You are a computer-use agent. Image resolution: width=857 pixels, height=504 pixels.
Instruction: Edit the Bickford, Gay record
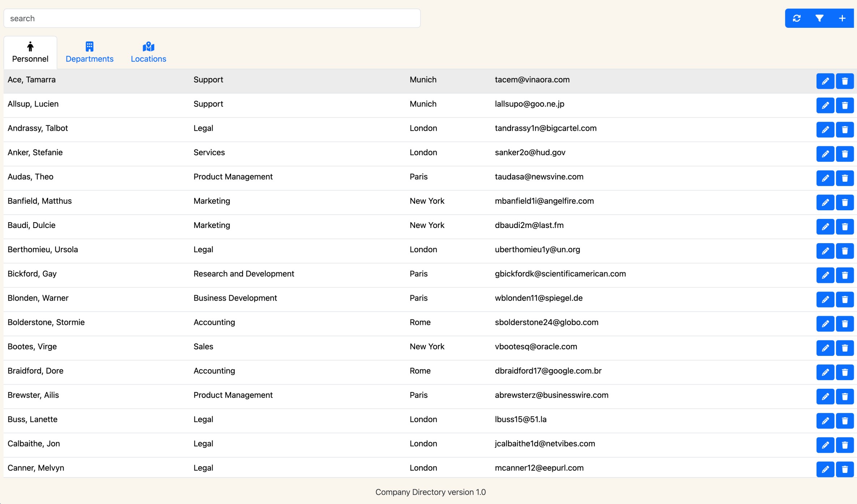825,275
